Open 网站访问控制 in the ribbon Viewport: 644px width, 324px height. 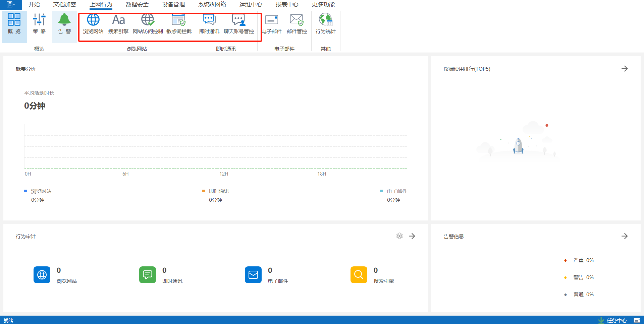[x=148, y=23]
